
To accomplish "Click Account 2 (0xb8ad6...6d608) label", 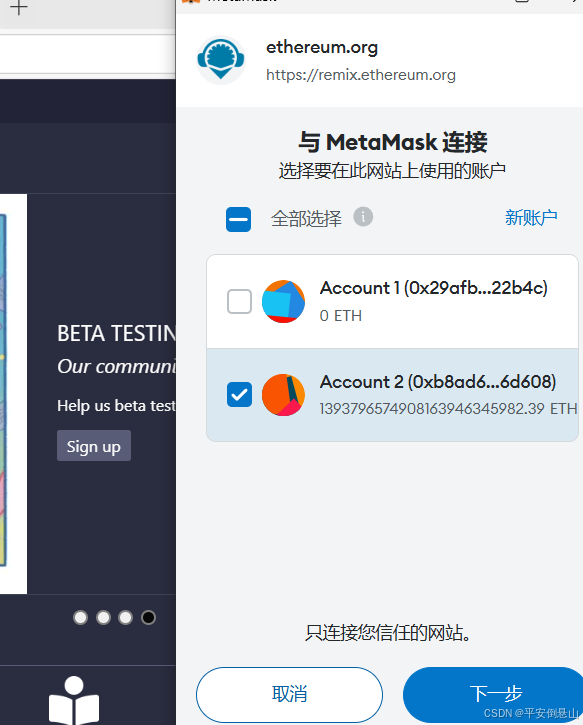I will tap(438, 382).
